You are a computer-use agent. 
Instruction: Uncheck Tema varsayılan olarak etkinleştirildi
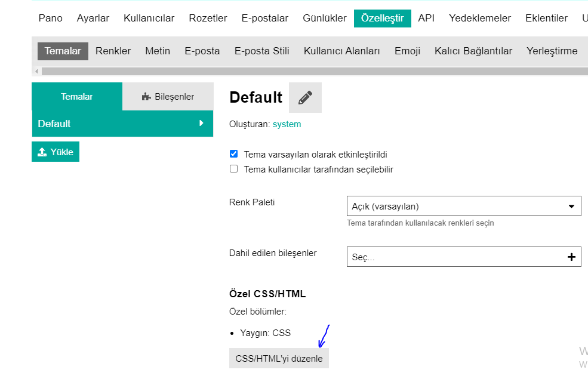pos(233,154)
